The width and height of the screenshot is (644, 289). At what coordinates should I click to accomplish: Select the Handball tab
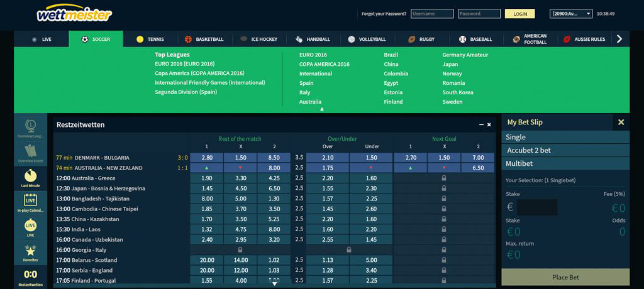313,39
